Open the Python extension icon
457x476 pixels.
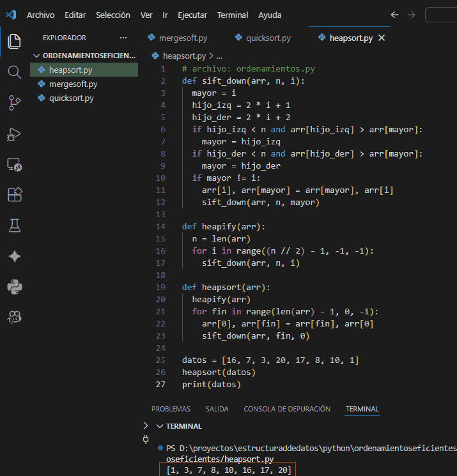[14, 286]
